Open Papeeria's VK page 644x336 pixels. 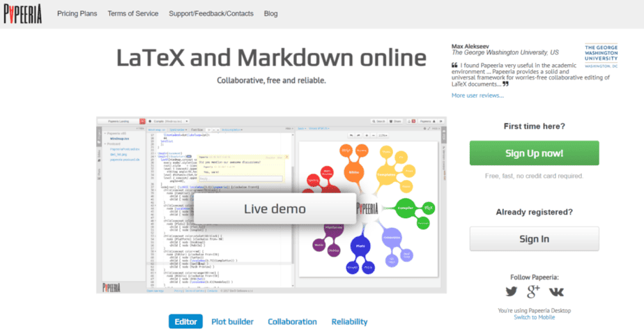click(556, 291)
